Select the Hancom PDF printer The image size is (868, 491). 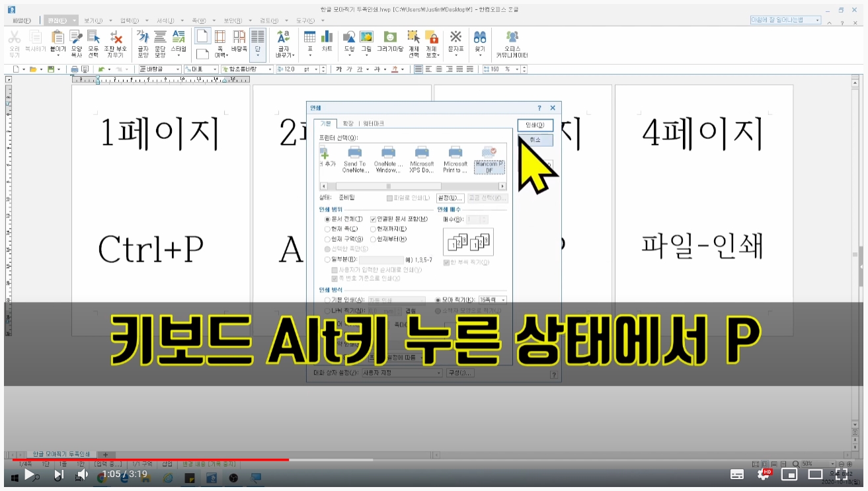point(489,159)
